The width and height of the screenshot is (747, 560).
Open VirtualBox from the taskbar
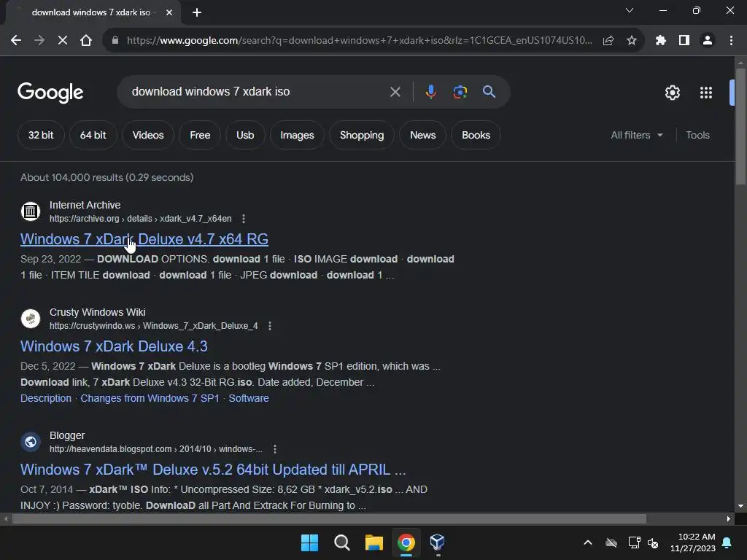[x=438, y=542]
